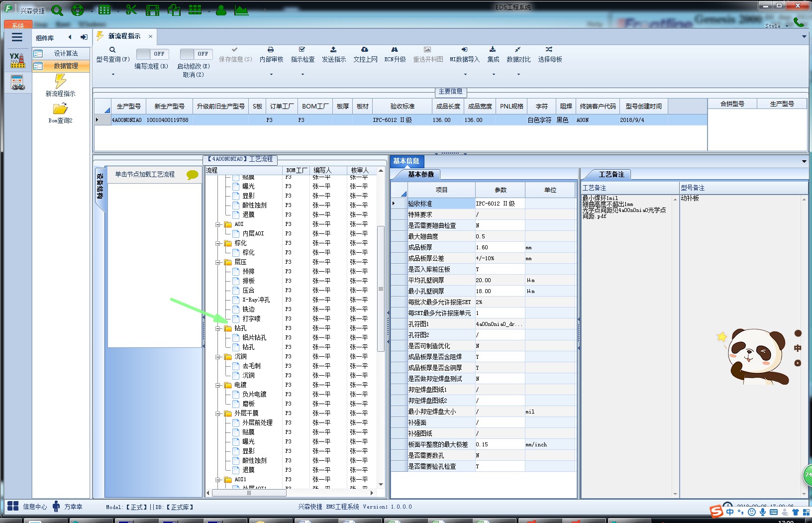
Task: Click ECN升级 toolbar button
Action: coord(395,55)
